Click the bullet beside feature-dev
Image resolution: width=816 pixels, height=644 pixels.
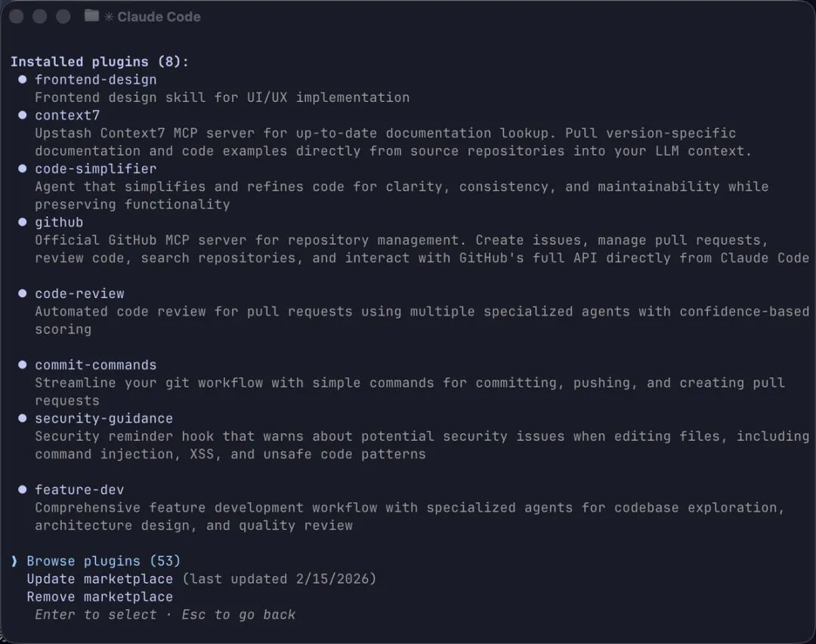click(x=23, y=490)
